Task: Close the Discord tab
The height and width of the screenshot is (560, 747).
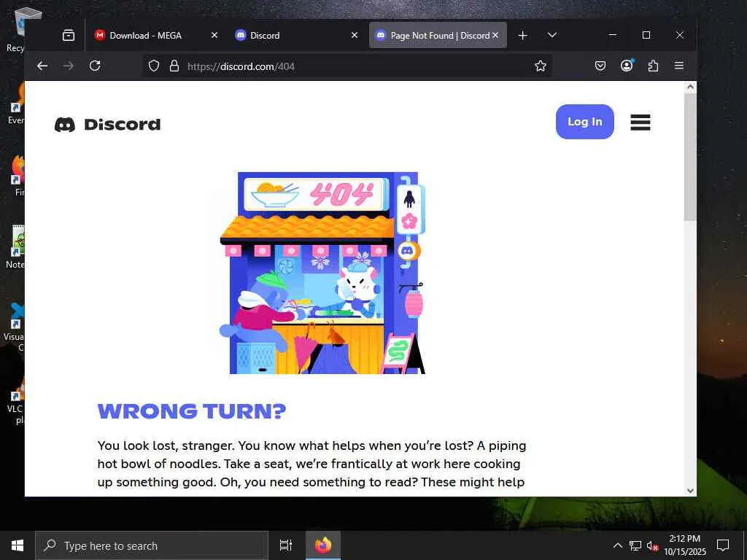Action: pyautogui.click(x=355, y=35)
